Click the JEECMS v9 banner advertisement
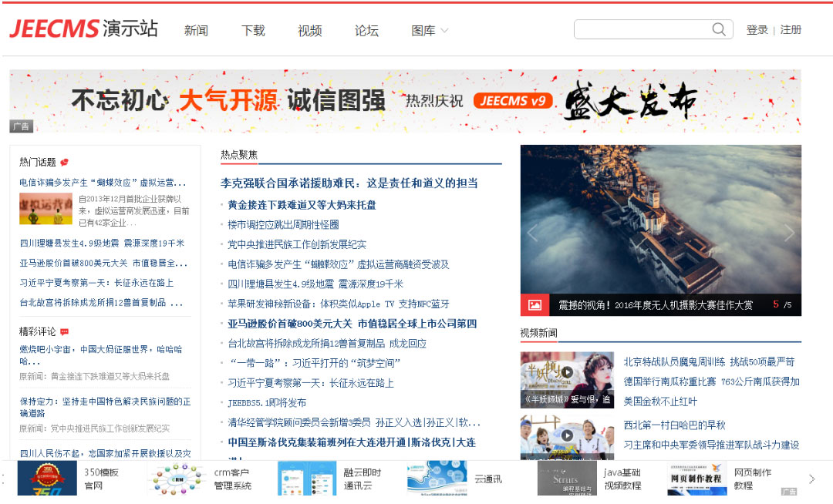The width and height of the screenshot is (833, 504). tap(405, 101)
